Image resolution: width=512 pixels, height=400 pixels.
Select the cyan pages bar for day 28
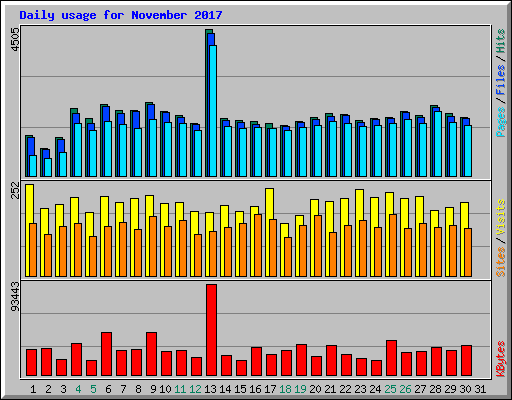[x=438, y=144]
